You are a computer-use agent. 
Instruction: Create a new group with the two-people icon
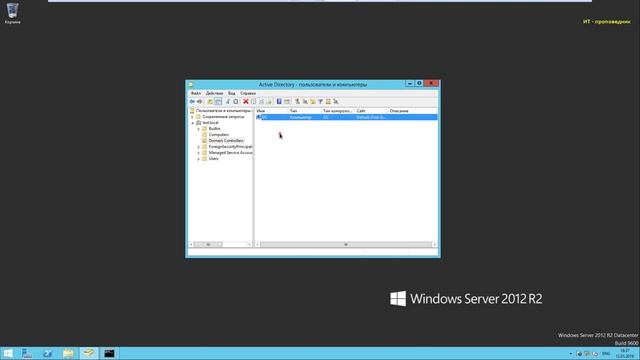tap(305, 101)
